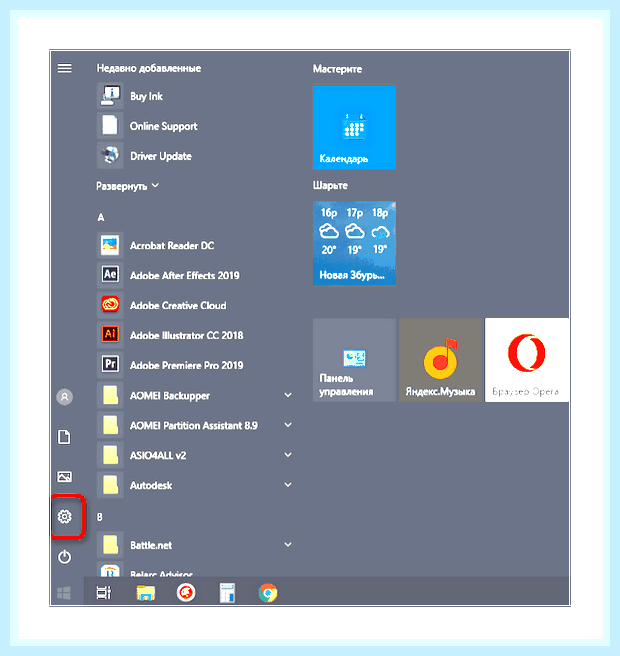
Task: Open Adobe After Effects 2019 icon
Action: (x=110, y=275)
